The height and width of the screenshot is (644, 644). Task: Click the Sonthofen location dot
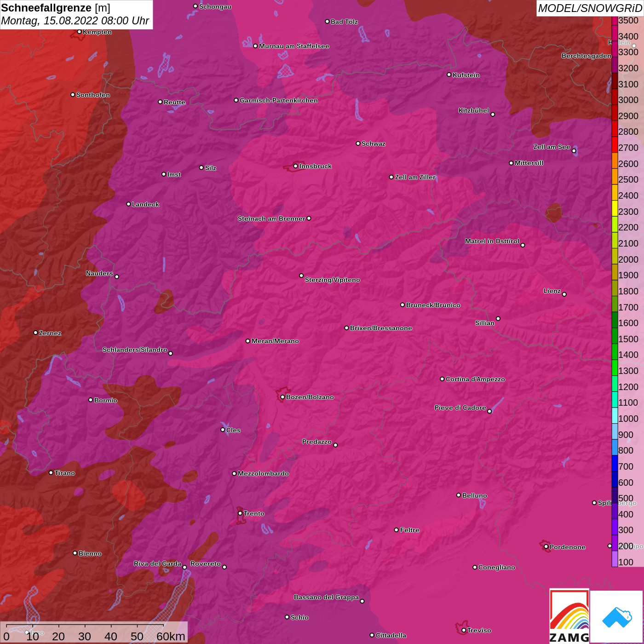(x=73, y=95)
